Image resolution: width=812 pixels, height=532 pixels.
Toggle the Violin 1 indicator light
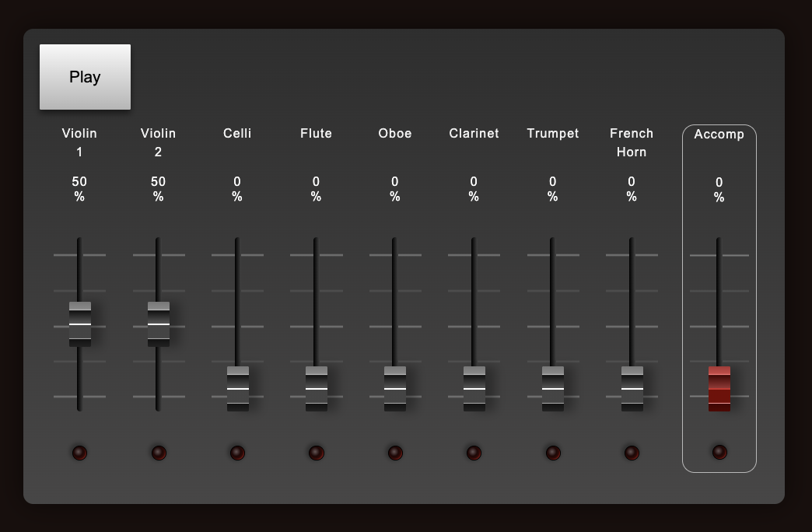pos(80,453)
